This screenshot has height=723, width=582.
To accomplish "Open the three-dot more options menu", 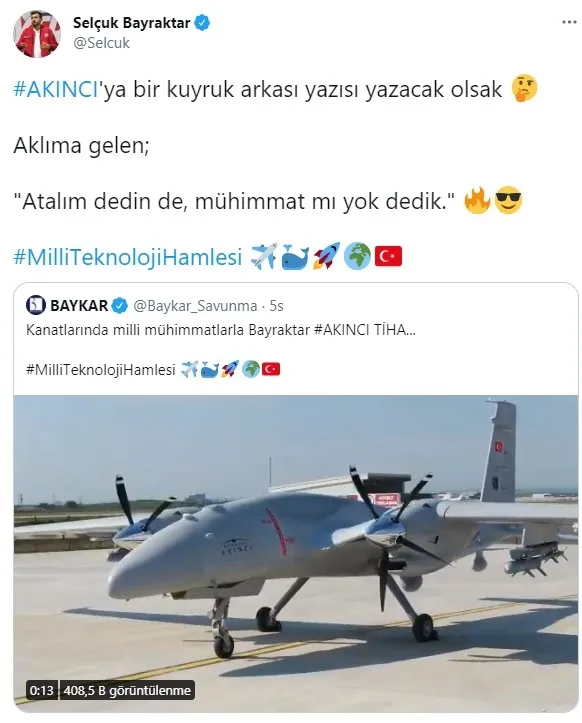I will (569, 22).
